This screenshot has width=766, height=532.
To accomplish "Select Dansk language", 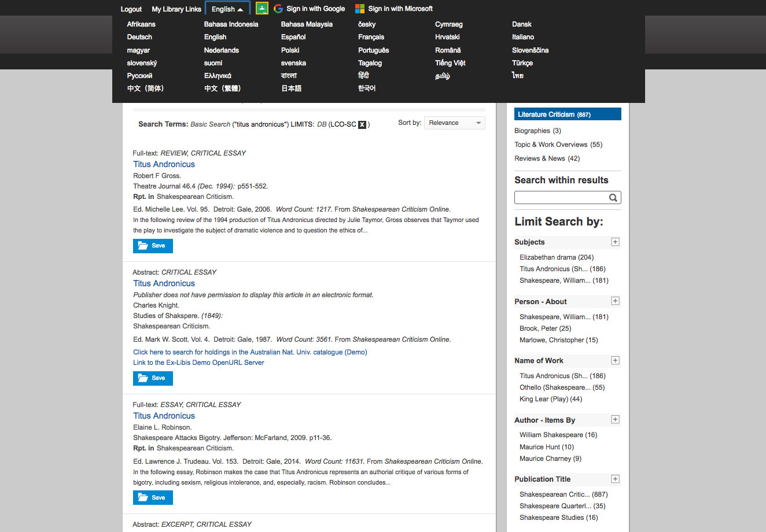I will (522, 24).
